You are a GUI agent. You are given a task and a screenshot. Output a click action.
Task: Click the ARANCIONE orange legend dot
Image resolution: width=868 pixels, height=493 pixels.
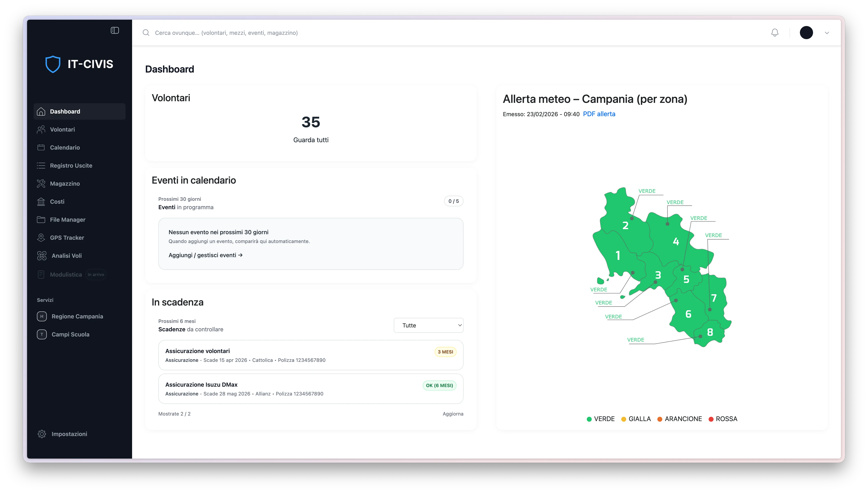[x=660, y=419]
